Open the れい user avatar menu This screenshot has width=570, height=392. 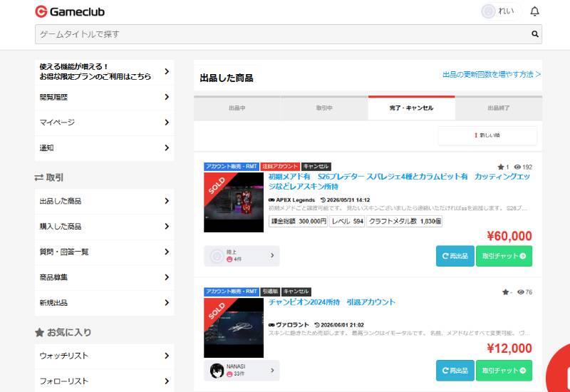pyautogui.click(x=488, y=11)
